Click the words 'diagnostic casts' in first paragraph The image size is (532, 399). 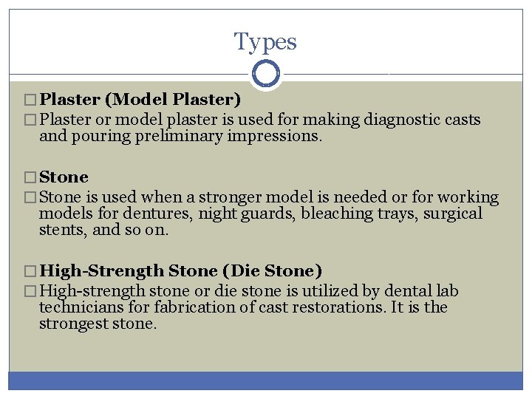point(422,120)
